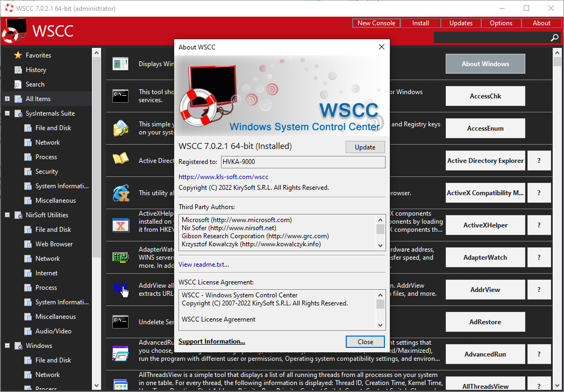Click the NirSoft Utilities gear icon

point(18,215)
